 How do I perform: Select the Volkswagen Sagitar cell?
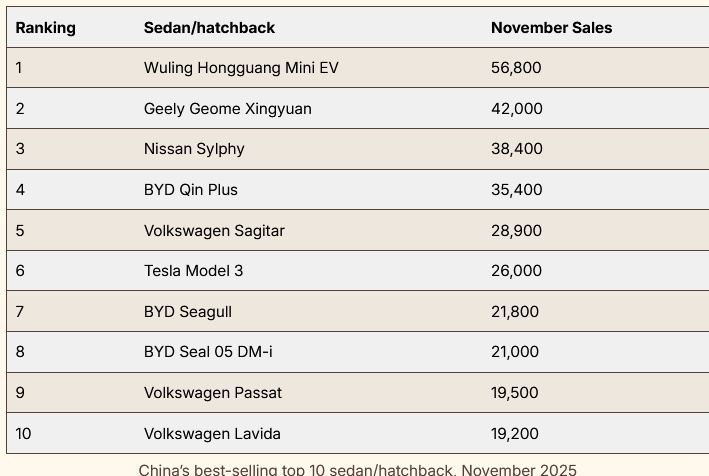point(214,231)
